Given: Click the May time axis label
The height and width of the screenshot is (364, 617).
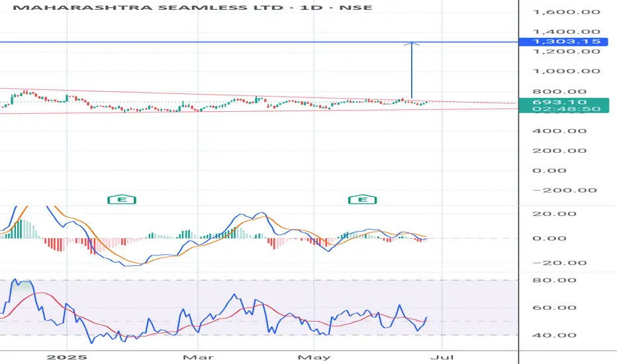Looking at the screenshot, I should (x=314, y=357).
